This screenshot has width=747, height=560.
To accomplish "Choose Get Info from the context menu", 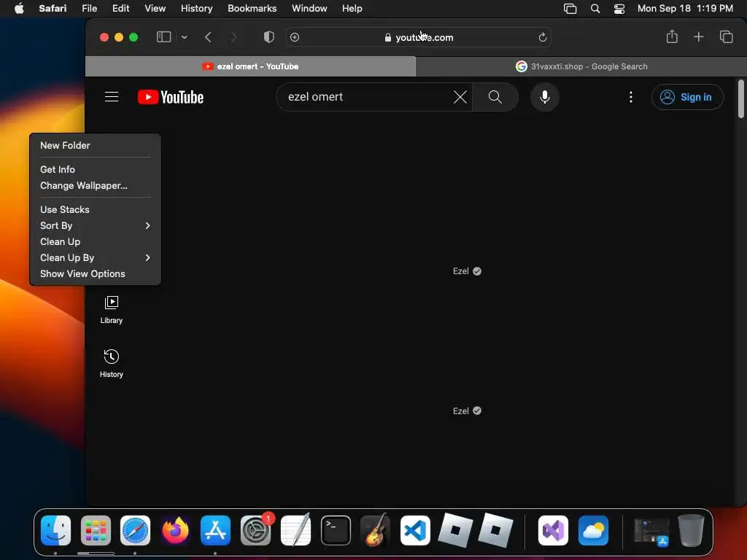I will (96, 169).
